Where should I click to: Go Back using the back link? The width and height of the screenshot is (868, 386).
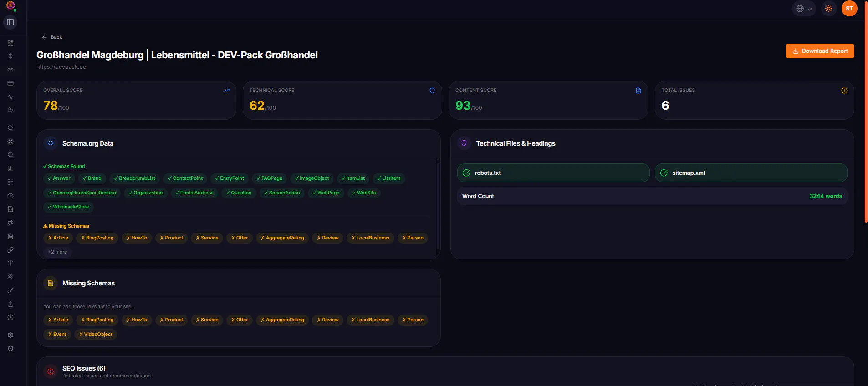tap(52, 37)
